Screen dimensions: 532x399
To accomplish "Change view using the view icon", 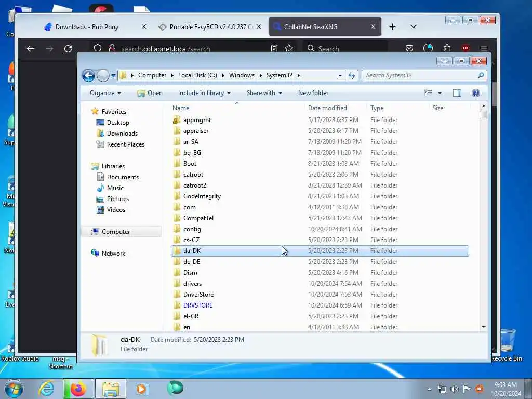I will pos(429,93).
